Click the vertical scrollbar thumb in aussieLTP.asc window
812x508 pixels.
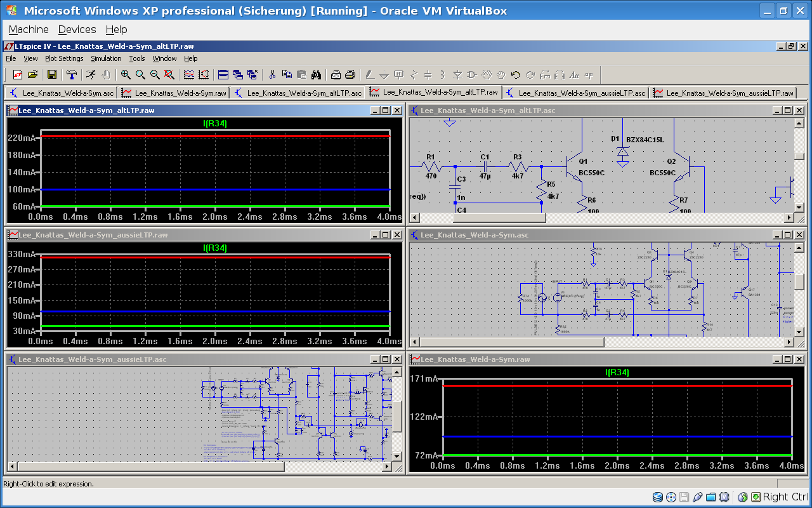pyautogui.click(x=397, y=417)
